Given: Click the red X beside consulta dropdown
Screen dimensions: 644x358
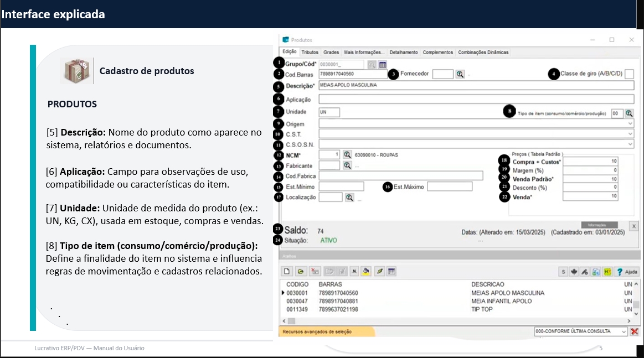Looking at the screenshot, I should [635, 331].
